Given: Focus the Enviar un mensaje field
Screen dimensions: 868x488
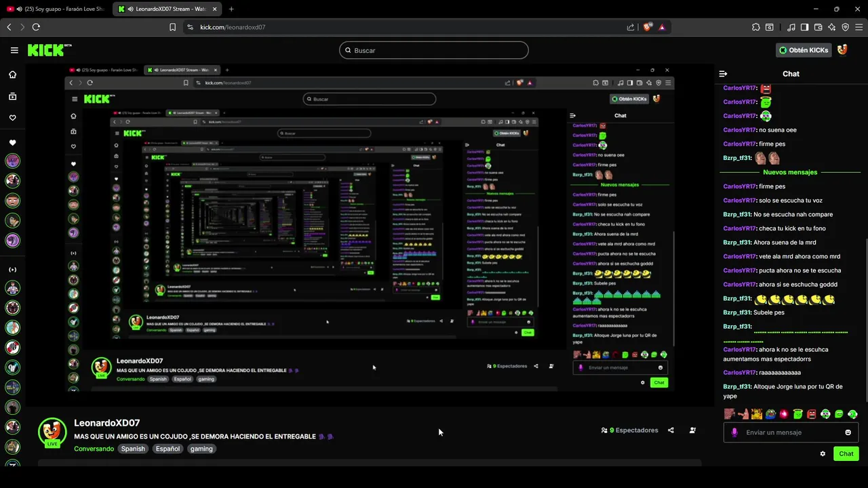Looking at the screenshot, I should [791, 432].
